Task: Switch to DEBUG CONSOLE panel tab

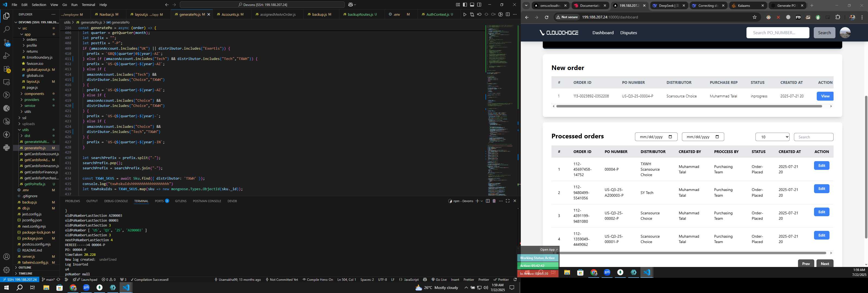Action: (x=116, y=201)
